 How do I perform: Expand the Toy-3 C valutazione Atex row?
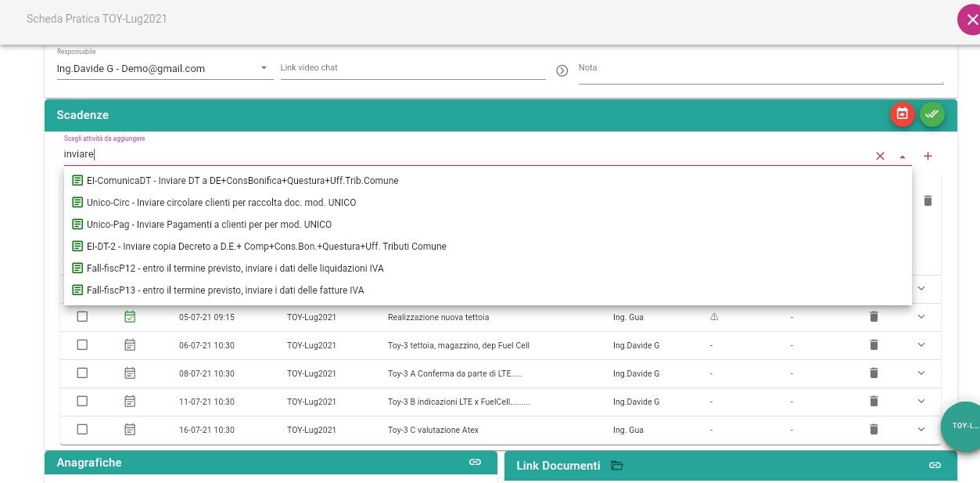921,429
